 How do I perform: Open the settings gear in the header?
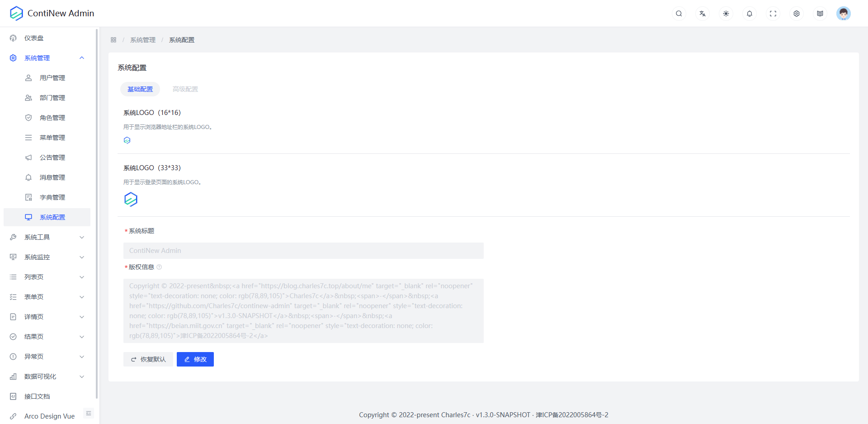796,14
